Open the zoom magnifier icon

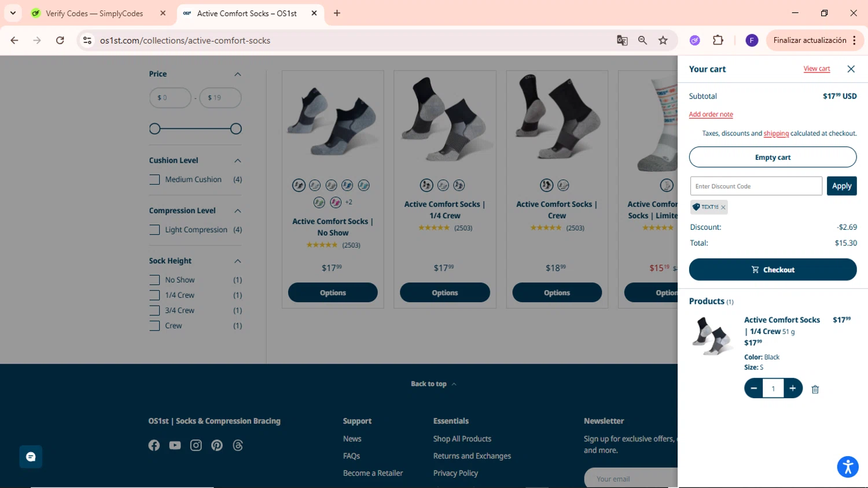pos(642,41)
